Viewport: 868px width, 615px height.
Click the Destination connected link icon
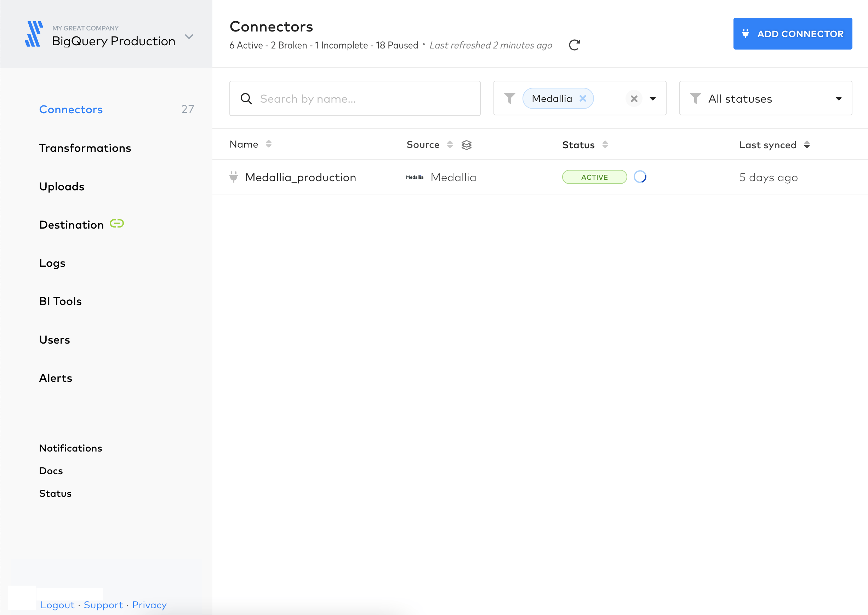point(117,223)
